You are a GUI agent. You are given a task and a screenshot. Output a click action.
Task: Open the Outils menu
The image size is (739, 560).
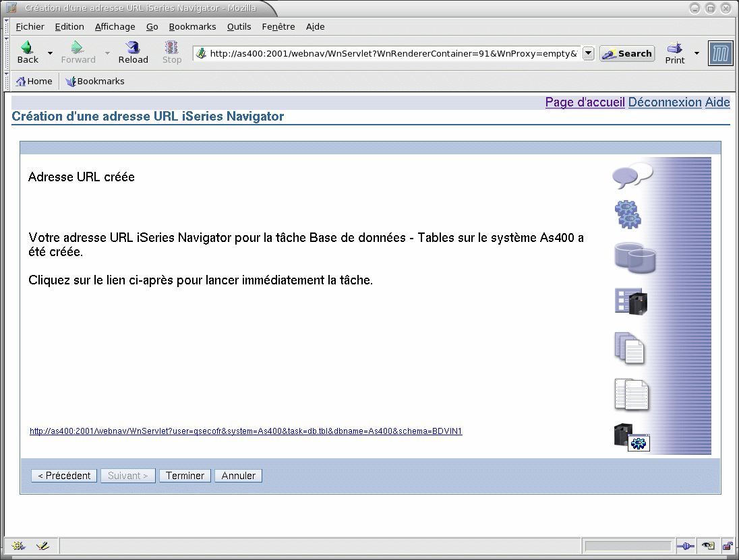point(239,27)
